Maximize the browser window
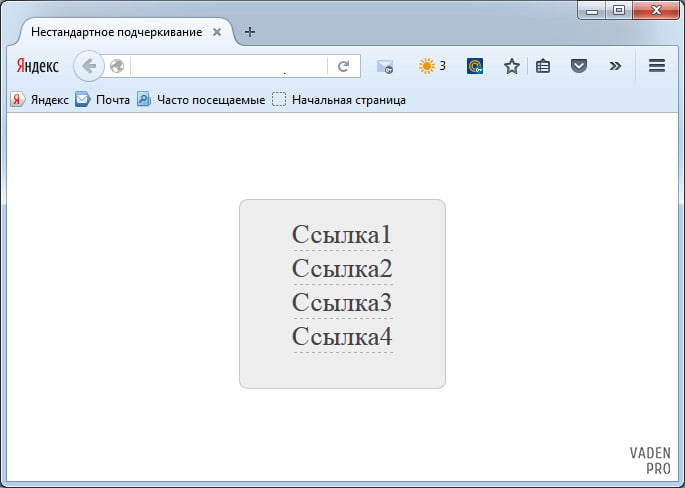The height and width of the screenshot is (488, 685). coord(619,10)
